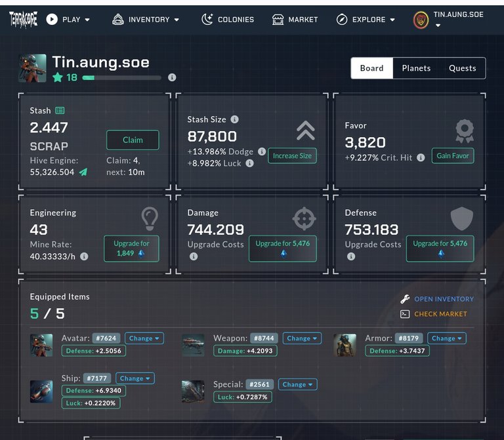Click the Damage crosshair icon
Screen dimensions: 504x440
coord(304,219)
